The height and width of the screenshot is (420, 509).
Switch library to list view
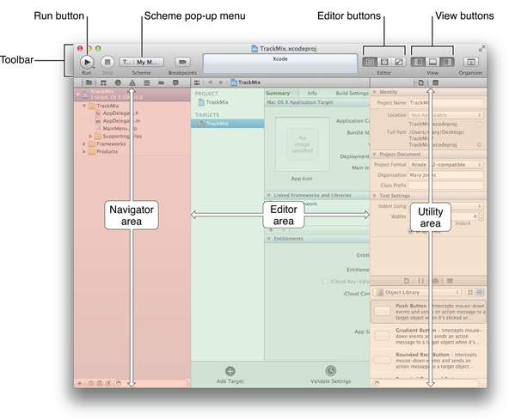pos(480,293)
